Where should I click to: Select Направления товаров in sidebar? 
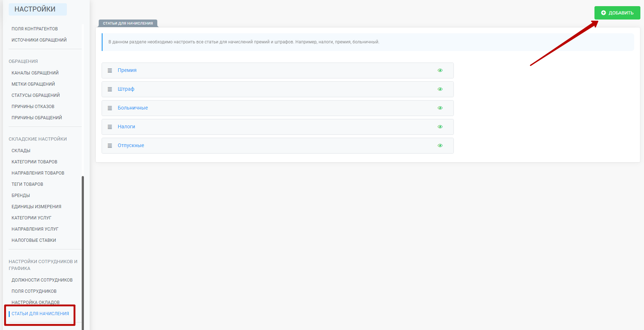pyautogui.click(x=38, y=173)
